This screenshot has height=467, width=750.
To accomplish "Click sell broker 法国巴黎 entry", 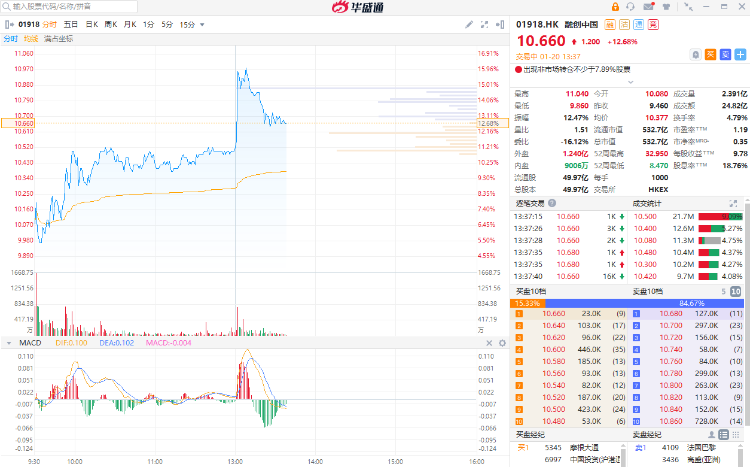I will [701, 447].
